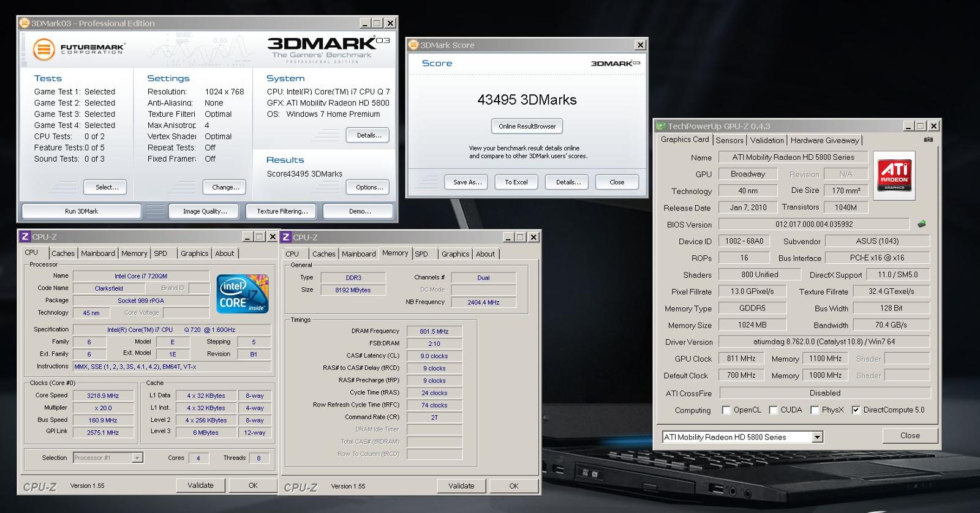Click OK in the Memory CPU-Z window
The height and width of the screenshot is (513, 980).
coord(514,486)
